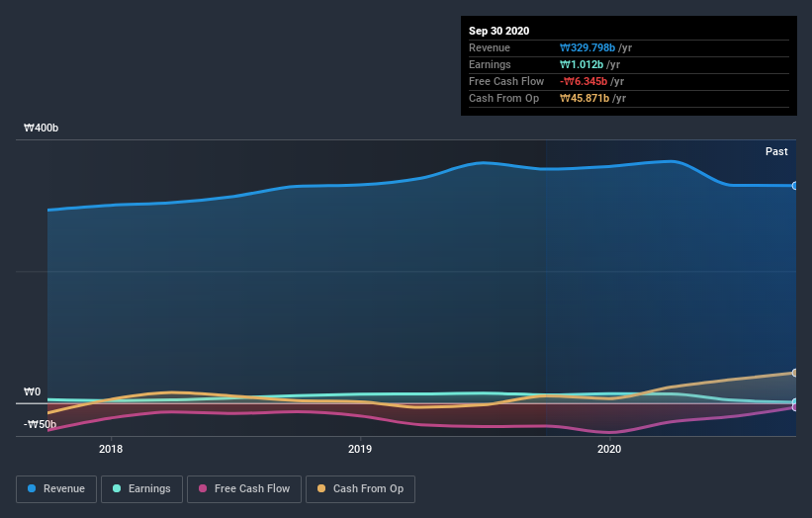The image size is (812, 518).
Task: Click the ₩329.798b revenue value
Action: pos(587,47)
